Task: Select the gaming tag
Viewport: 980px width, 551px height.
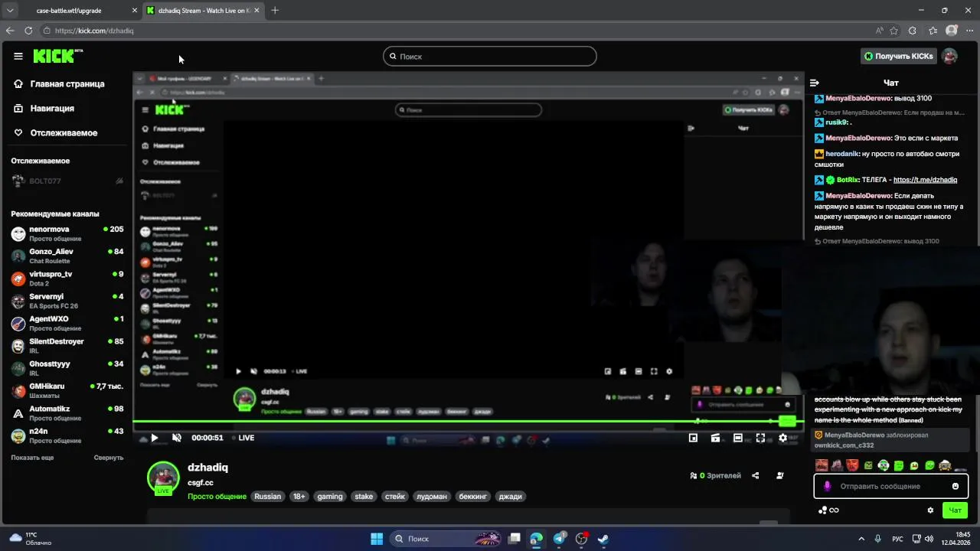Action: click(330, 497)
